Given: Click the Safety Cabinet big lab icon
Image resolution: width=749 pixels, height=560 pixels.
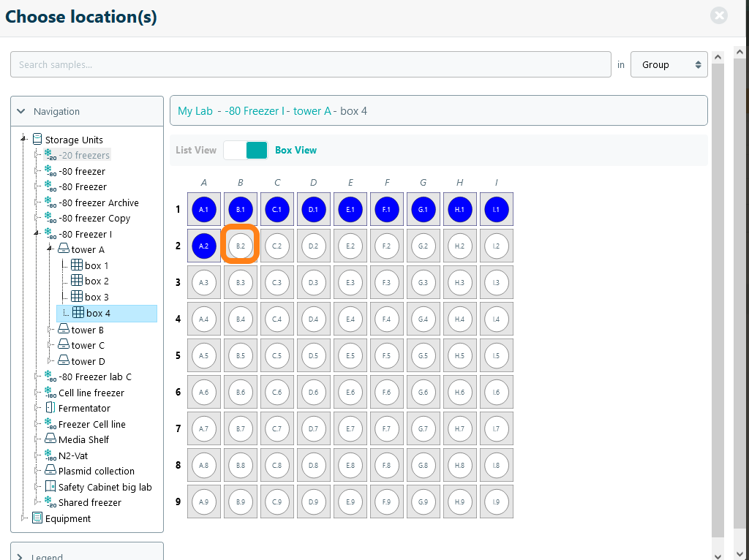Looking at the screenshot, I should pyautogui.click(x=50, y=487).
